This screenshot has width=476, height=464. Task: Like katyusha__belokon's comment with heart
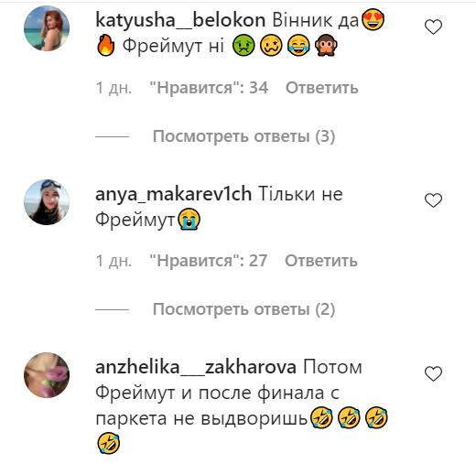pos(433,27)
